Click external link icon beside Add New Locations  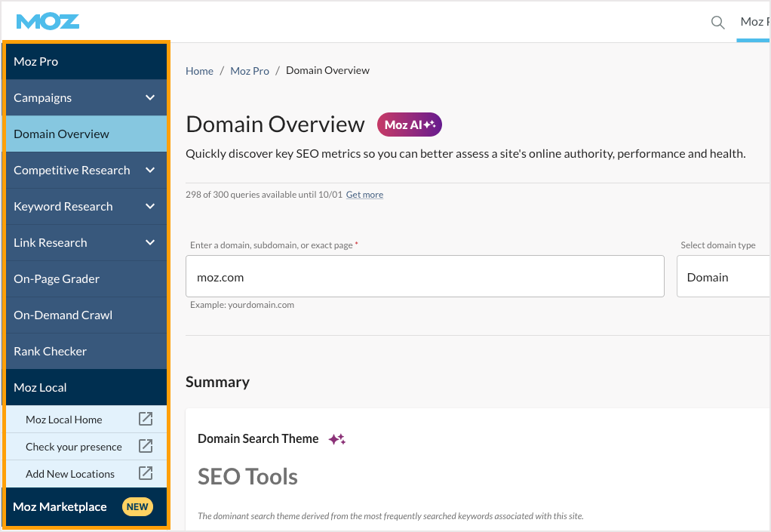point(146,474)
